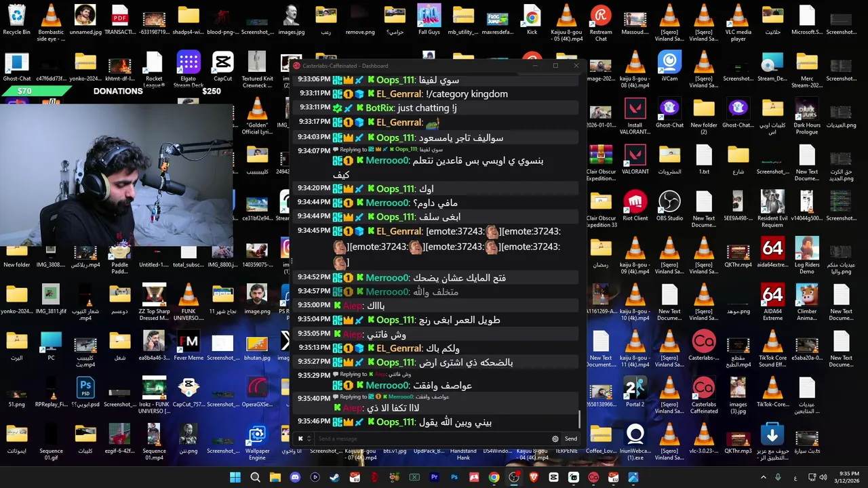Switch to OBS Studio on taskbar
The height and width of the screenshot is (488, 868).
point(514,477)
